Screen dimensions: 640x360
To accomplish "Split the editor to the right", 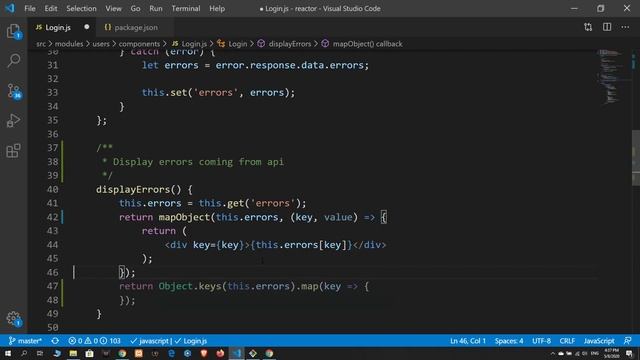I will tap(607, 27).
